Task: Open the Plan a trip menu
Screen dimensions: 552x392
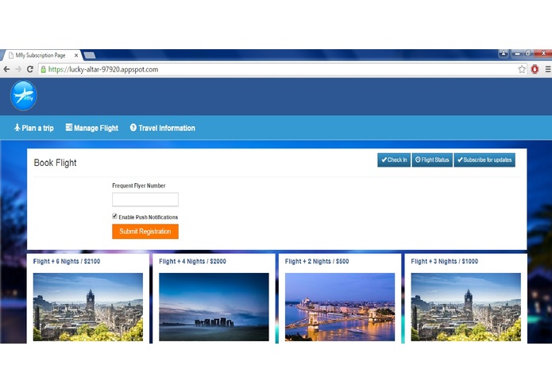Action: click(34, 128)
